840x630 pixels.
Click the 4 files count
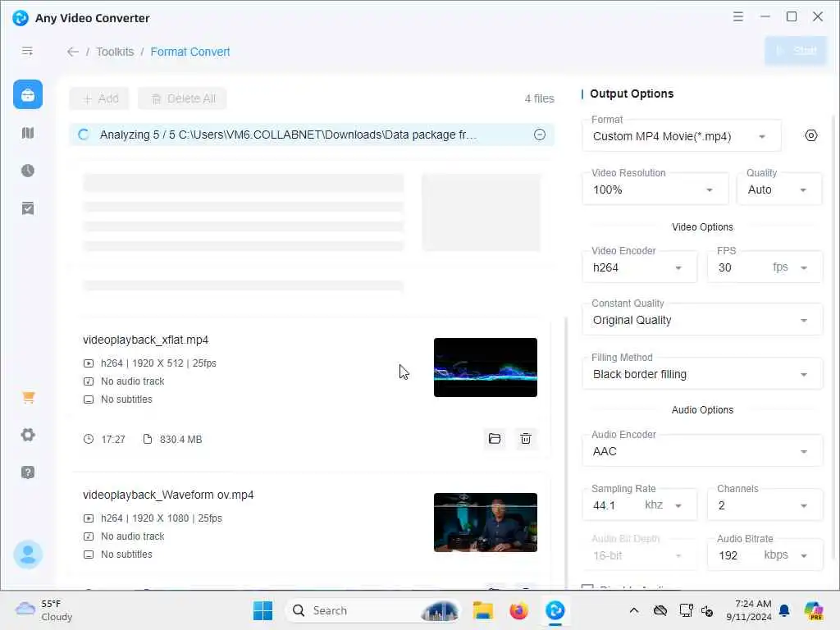coord(540,98)
